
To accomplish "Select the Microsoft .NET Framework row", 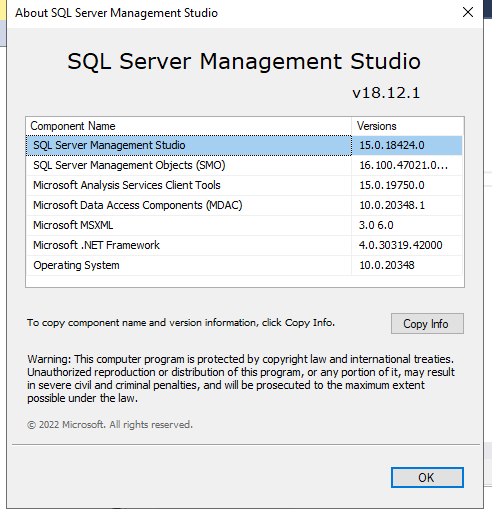I will click(244, 245).
